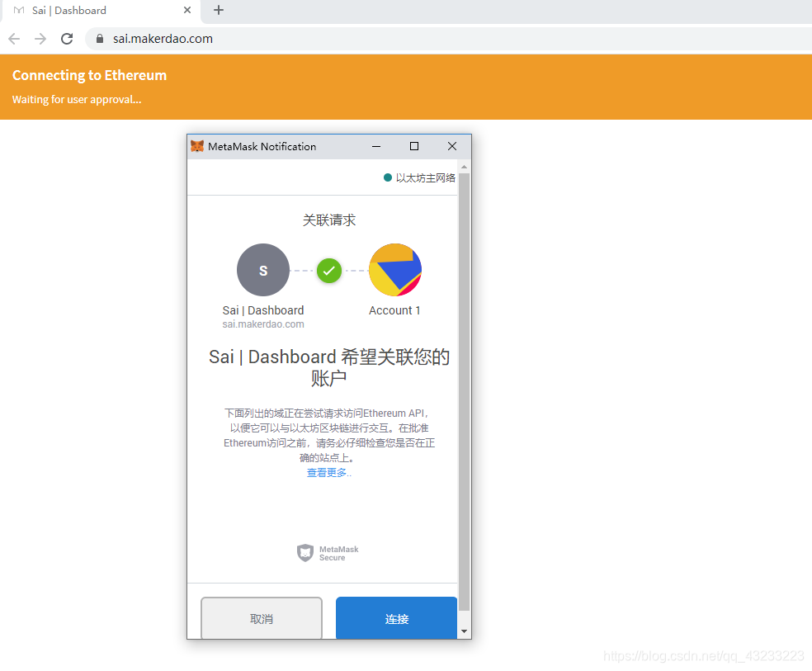Click the popup scrollbar up arrow
The width and height of the screenshot is (812, 671).
[464, 167]
